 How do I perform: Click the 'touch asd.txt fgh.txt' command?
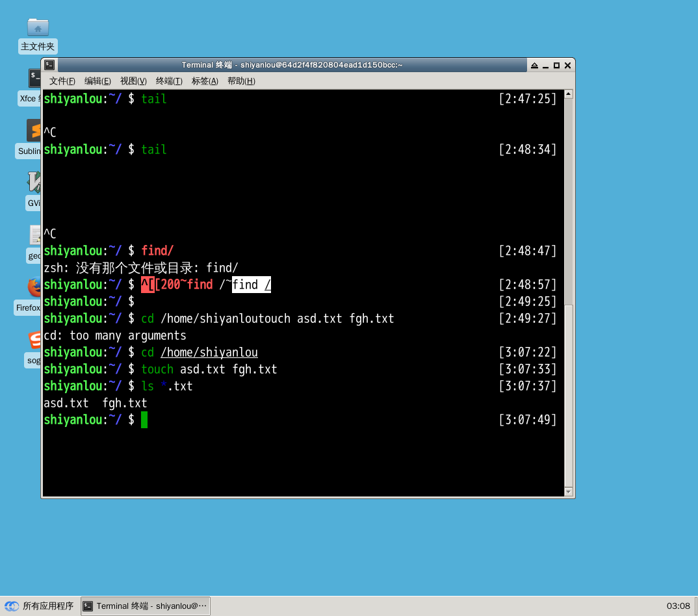click(209, 369)
